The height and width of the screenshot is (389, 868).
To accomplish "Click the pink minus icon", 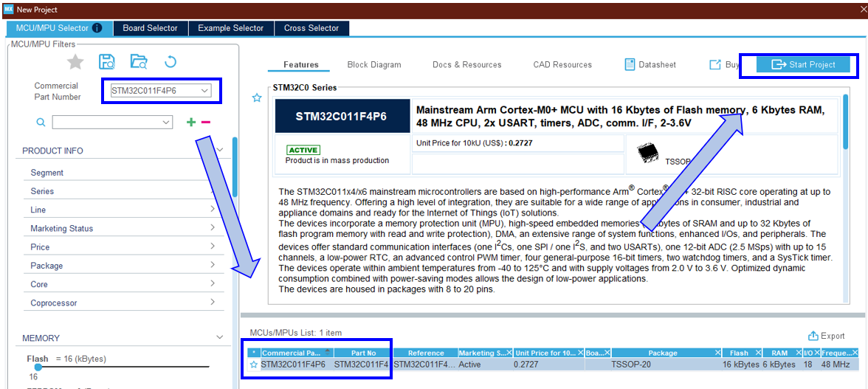I will 206,122.
